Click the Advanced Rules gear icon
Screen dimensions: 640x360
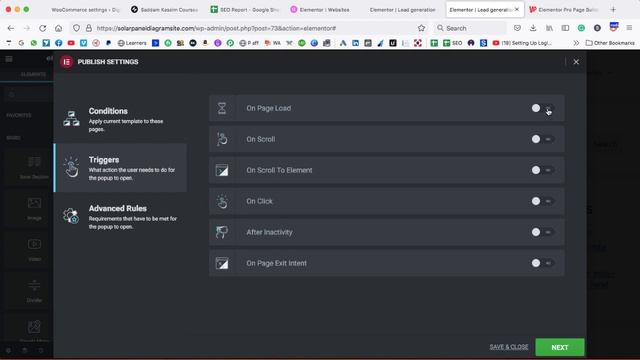[x=71, y=216]
